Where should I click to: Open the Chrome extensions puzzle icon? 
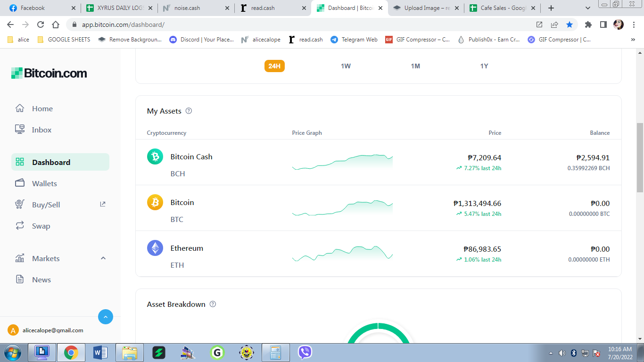tap(588, 25)
